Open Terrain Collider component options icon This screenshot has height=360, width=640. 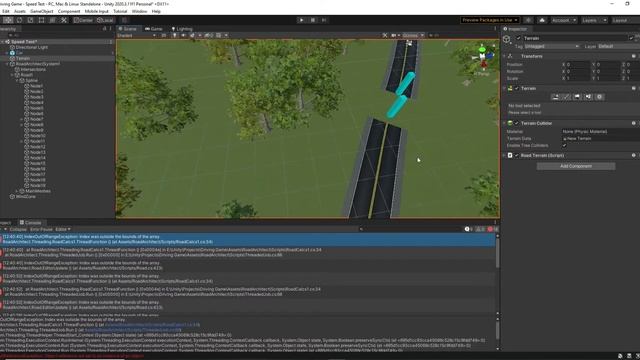tap(633, 123)
